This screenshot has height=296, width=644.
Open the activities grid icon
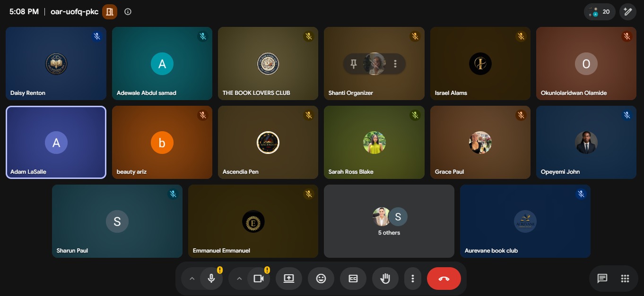click(x=625, y=279)
